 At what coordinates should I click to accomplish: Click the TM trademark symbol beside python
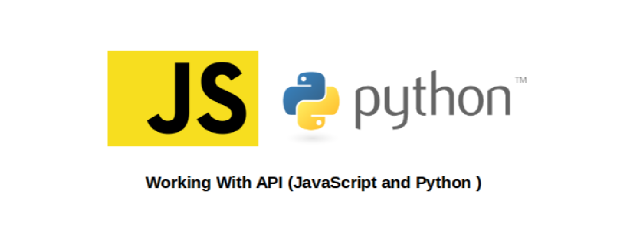point(521,80)
